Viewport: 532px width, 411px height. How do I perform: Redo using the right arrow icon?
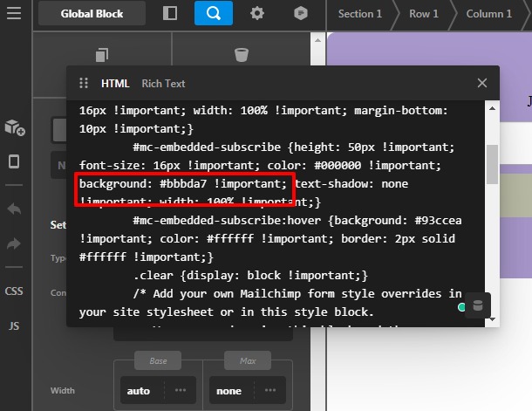click(x=14, y=243)
